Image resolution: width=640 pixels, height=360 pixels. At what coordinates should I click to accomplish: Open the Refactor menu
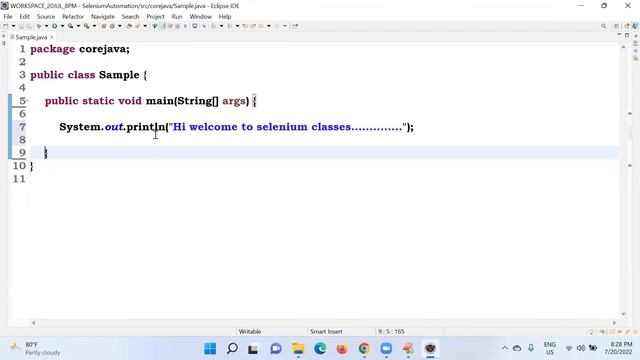point(73,16)
